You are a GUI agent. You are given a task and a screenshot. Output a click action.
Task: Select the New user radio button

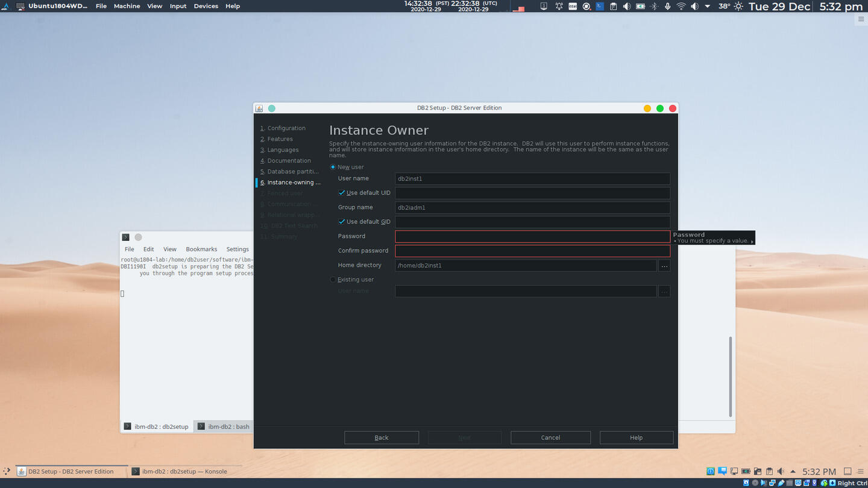(333, 167)
